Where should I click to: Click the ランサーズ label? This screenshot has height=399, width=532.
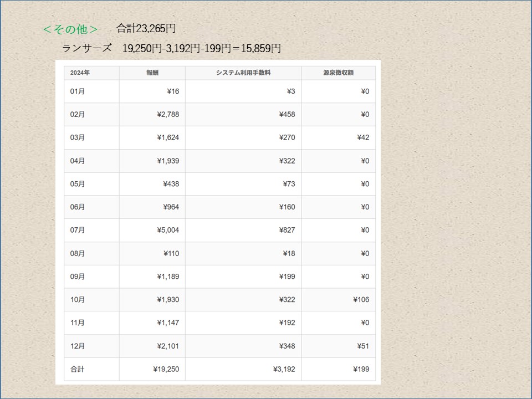tap(87, 48)
